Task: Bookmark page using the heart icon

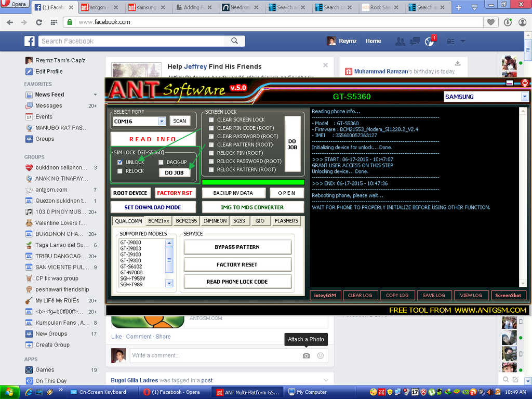Action: pos(490,22)
